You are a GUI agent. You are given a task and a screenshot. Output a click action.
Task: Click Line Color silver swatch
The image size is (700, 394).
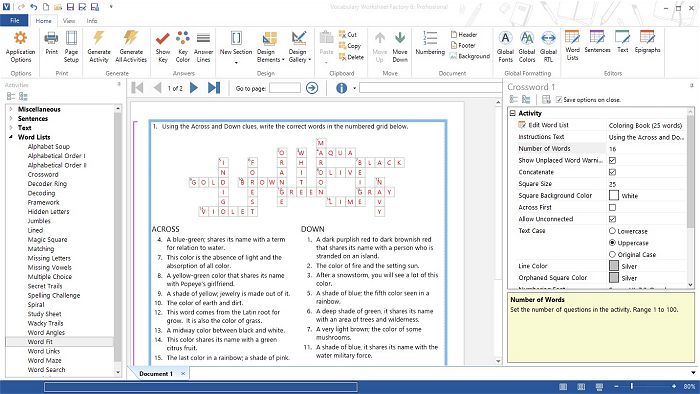tap(614, 265)
